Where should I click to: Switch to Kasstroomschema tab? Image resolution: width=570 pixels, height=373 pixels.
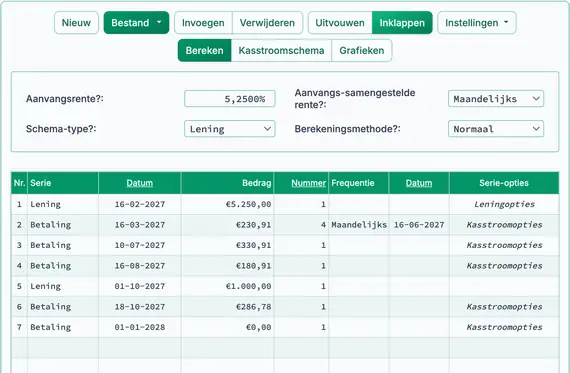pyautogui.click(x=281, y=50)
